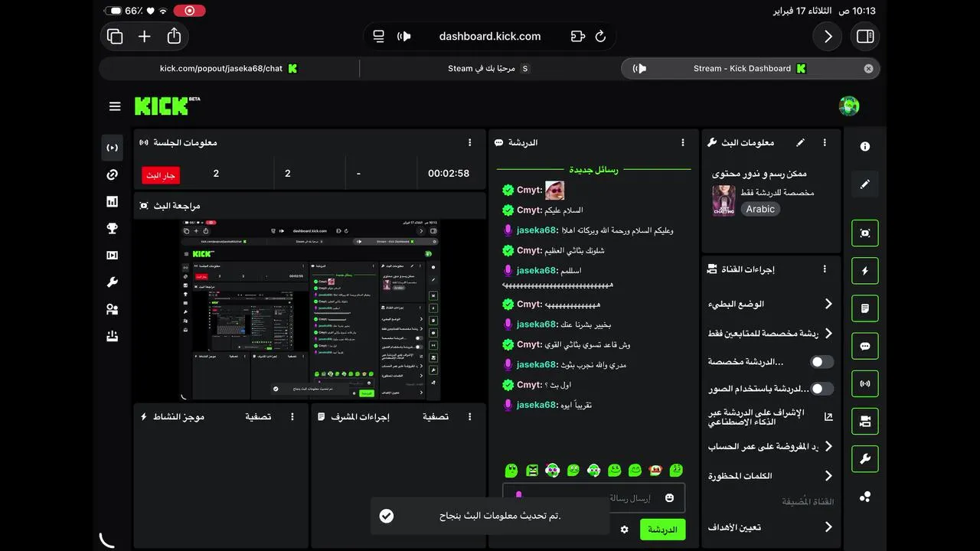Image resolution: width=980 pixels, height=551 pixels.
Task: Open the user profile avatar menu
Action: pyautogui.click(x=848, y=106)
